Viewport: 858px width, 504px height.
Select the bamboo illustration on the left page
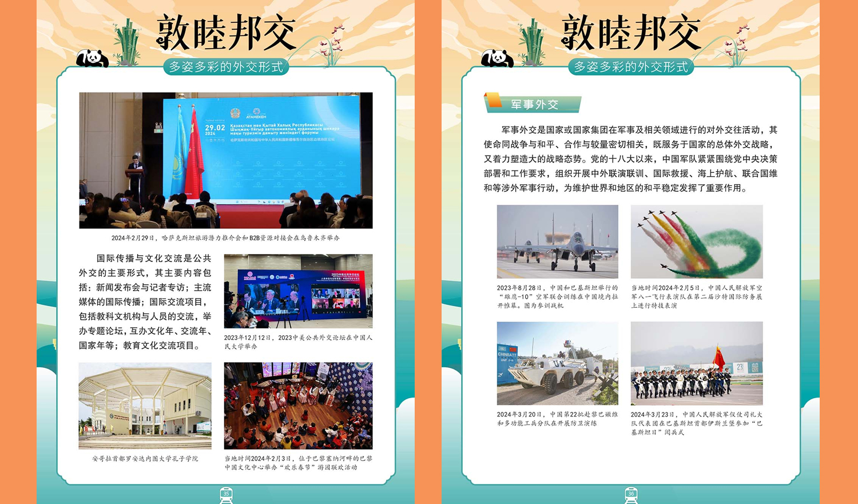click(x=128, y=42)
